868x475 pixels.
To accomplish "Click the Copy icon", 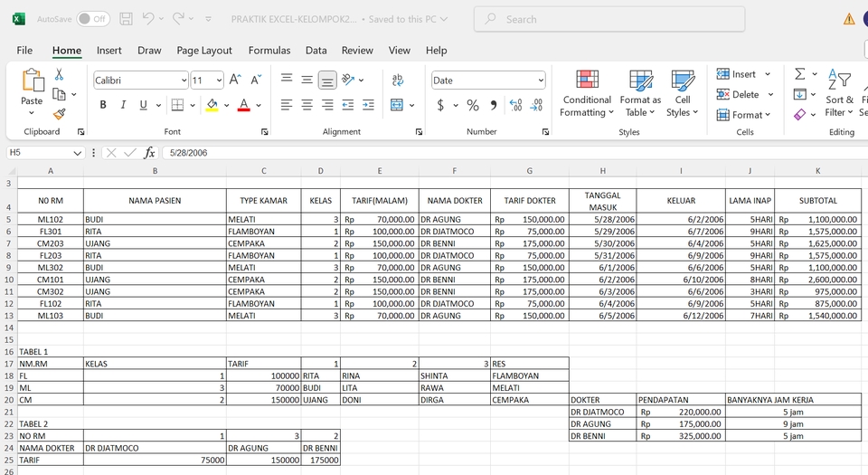I will pyautogui.click(x=59, y=94).
